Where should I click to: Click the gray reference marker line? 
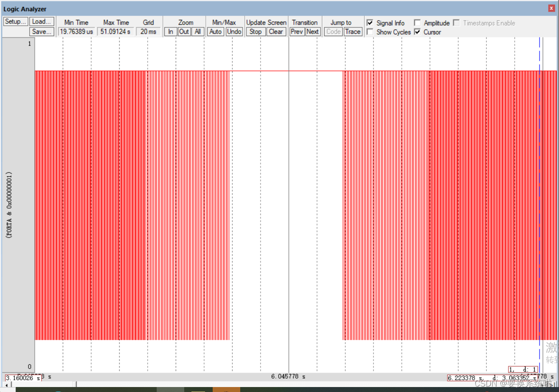pyautogui.click(x=289, y=205)
